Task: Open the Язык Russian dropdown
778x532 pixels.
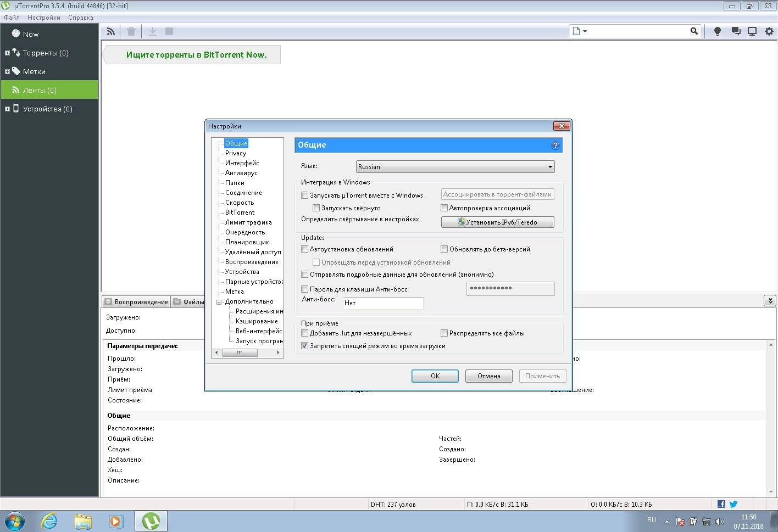Action: (x=455, y=166)
